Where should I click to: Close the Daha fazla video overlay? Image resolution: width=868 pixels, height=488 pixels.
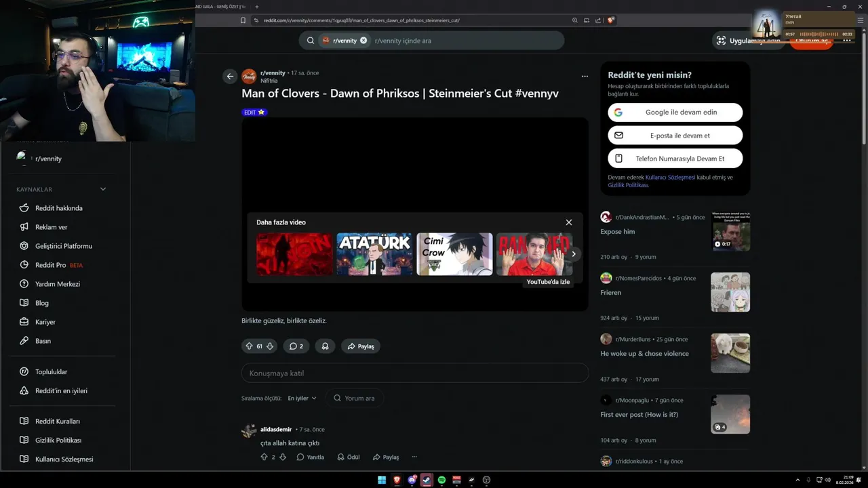click(x=569, y=222)
